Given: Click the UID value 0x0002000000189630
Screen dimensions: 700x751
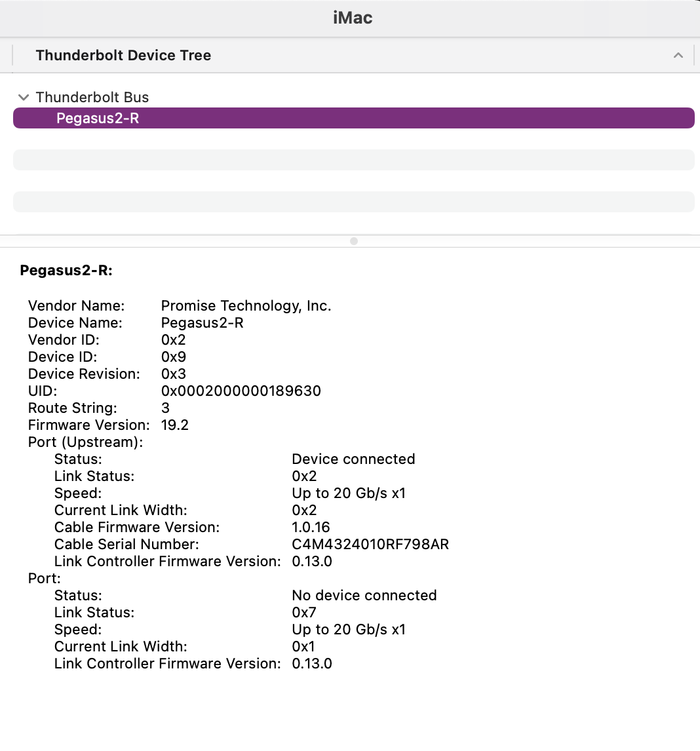Looking at the screenshot, I should click(x=241, y=391).
